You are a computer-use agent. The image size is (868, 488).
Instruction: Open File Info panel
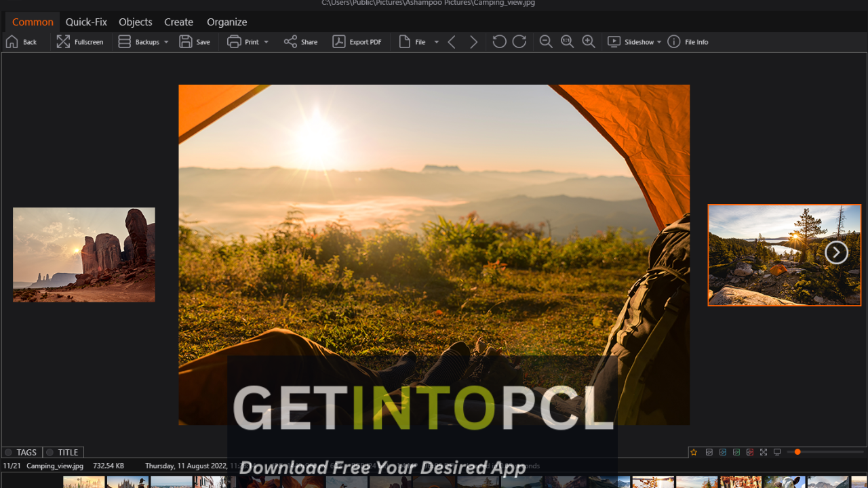tap(688, 42)
